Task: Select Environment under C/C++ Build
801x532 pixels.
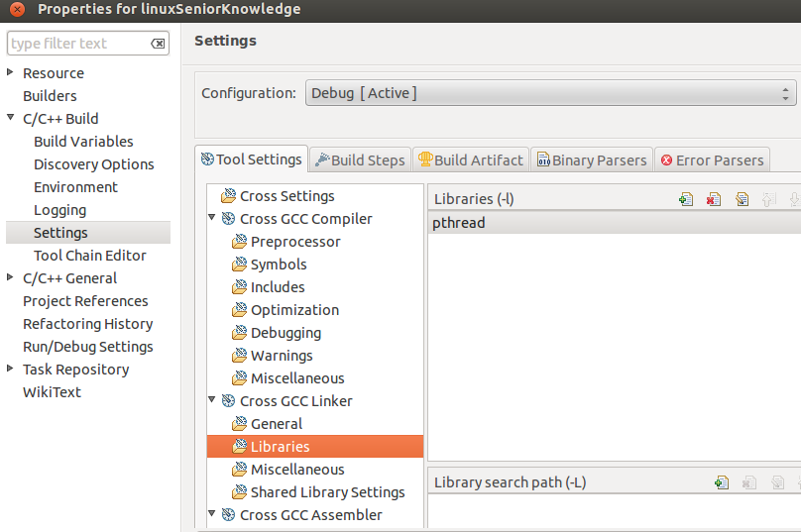Action: [x=75, y=187]
